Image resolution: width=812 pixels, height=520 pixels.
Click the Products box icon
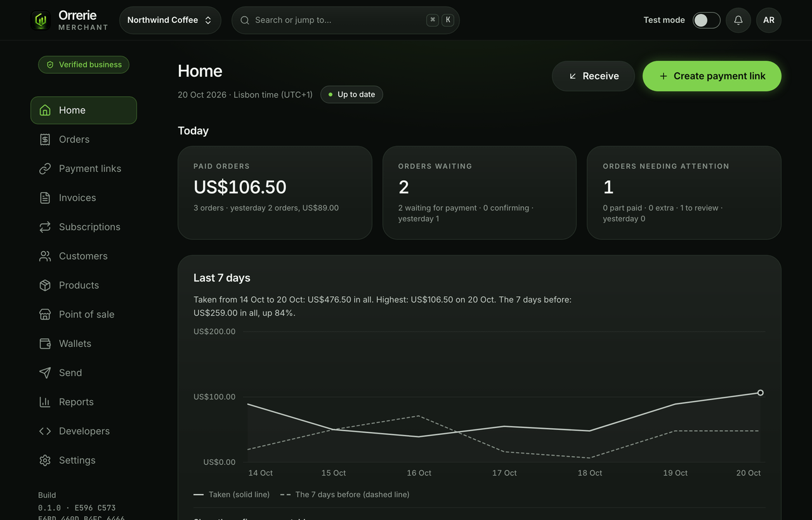[45, 285]
